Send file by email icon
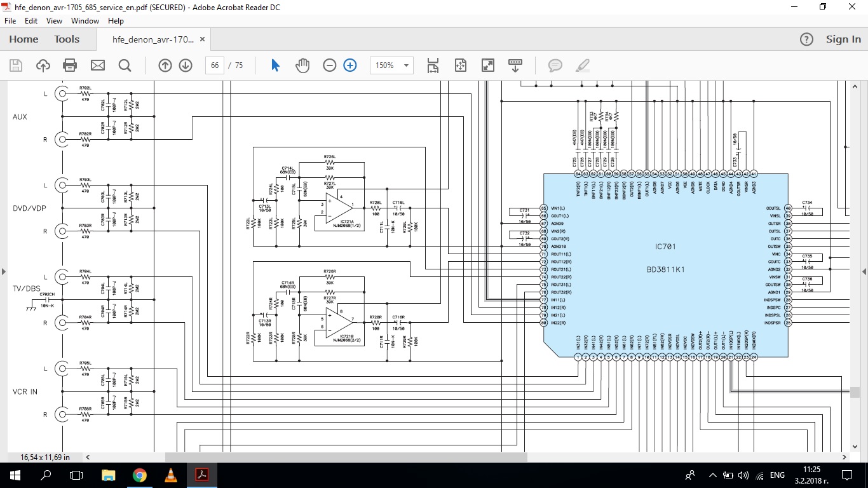 pos(97,65)
